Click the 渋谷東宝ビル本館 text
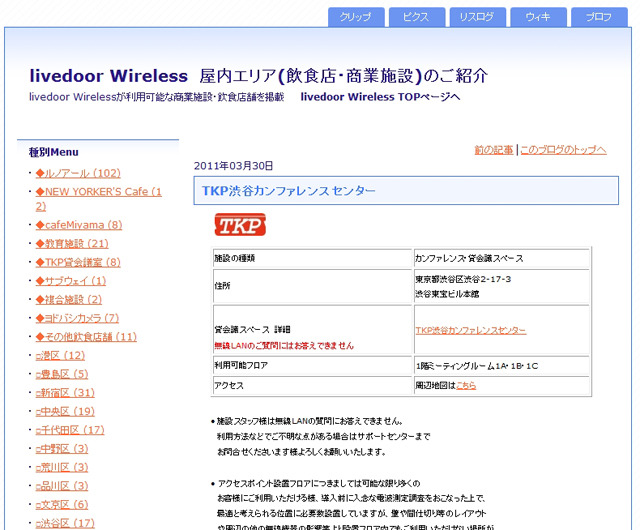Screen dimensions: 640x530 [447, 294]
